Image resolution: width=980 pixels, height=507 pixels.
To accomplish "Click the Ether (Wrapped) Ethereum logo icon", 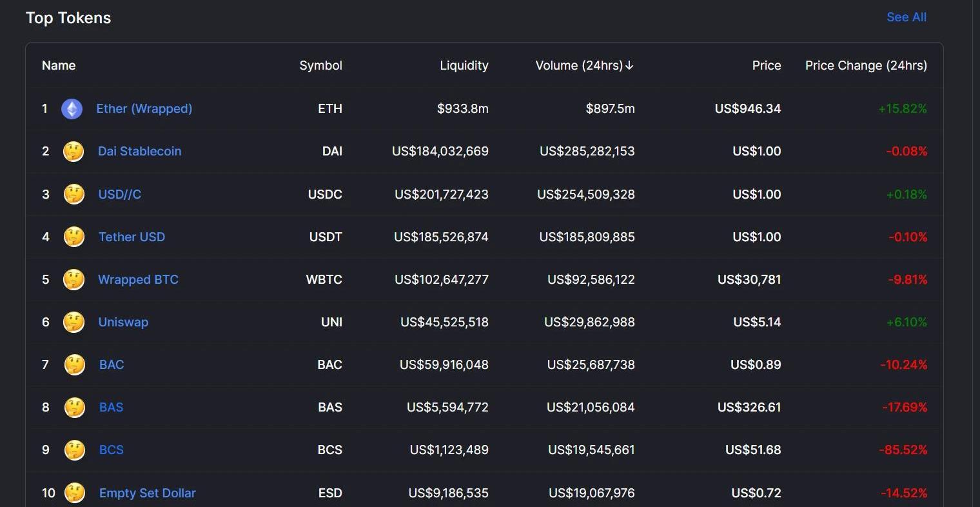I will tap(72, 109).
